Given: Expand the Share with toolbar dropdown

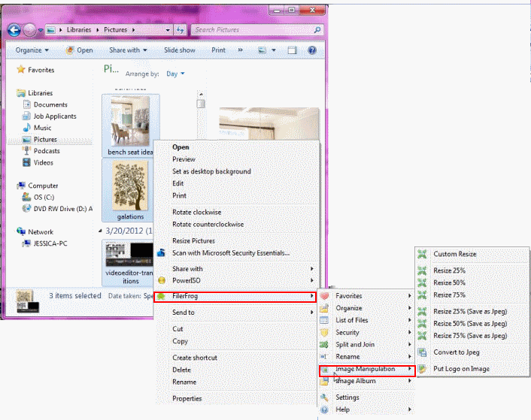Looking at the screenshot, I should tap(128, 50).
